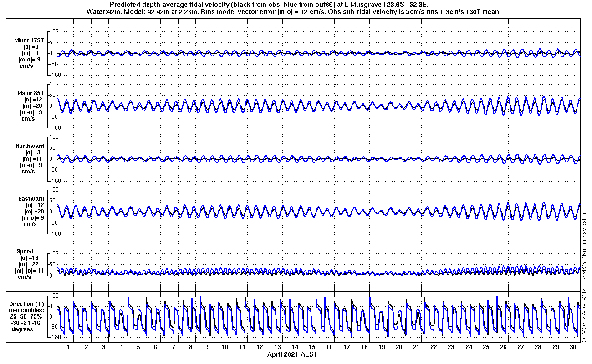
Task: Click day 15 on the date axis
Action: [312, 347]
